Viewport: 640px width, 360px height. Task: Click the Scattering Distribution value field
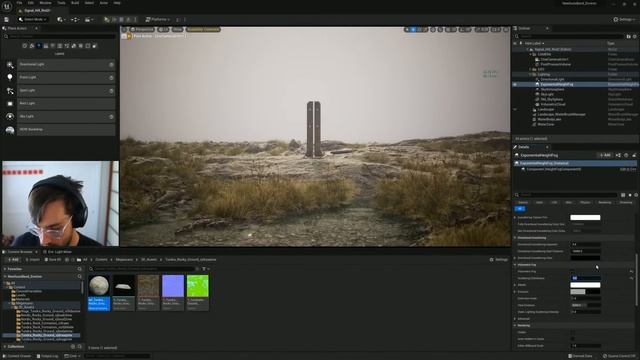(585, 278)
